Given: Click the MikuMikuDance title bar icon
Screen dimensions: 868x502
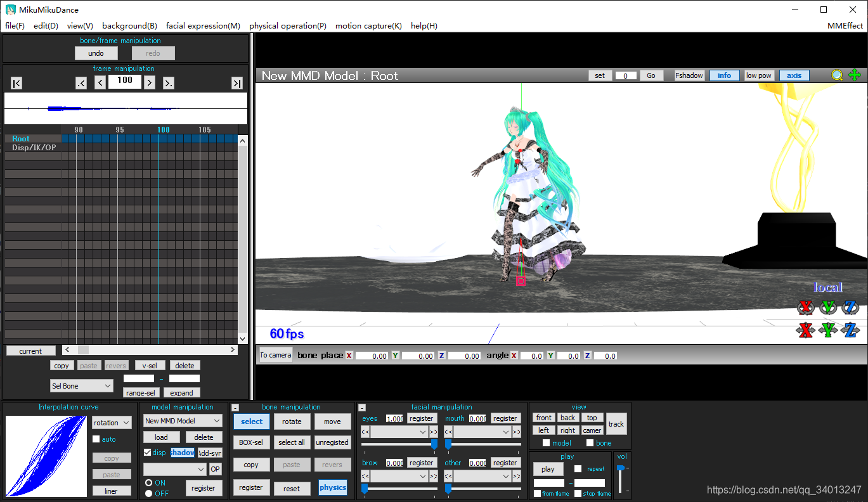Looking at the screenshot, I should (11, 10).
